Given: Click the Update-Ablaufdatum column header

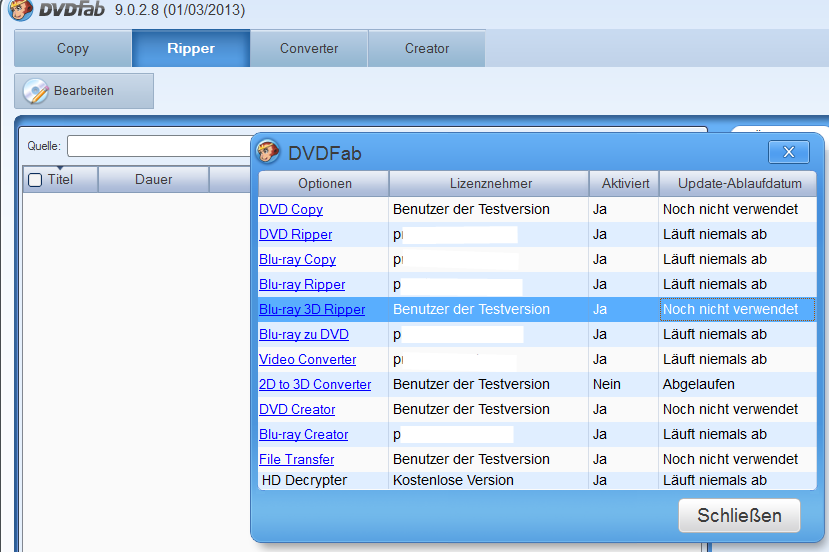Looking at the screenshot, I should tap(739, 183).
